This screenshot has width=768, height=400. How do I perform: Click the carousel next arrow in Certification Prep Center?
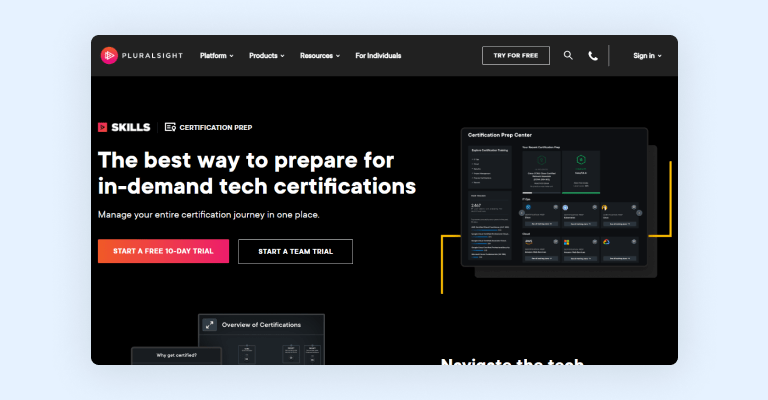(x=639, y=213)
